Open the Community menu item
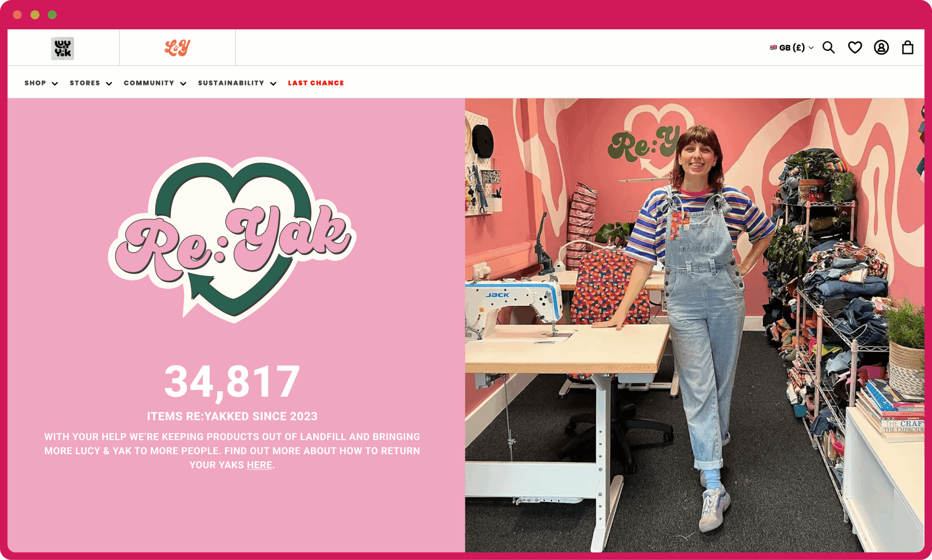The image size is (932, 560). [x=149, y=83]
